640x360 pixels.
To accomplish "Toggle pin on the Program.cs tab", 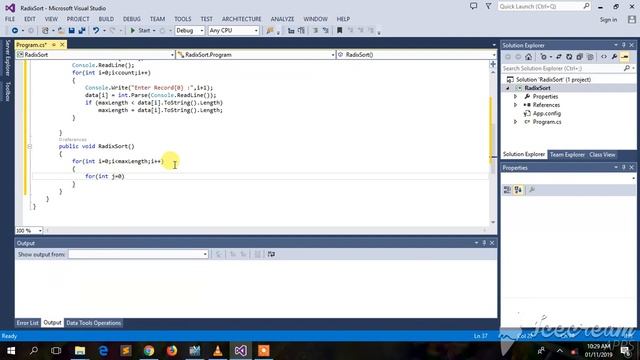I will point(54,44).
